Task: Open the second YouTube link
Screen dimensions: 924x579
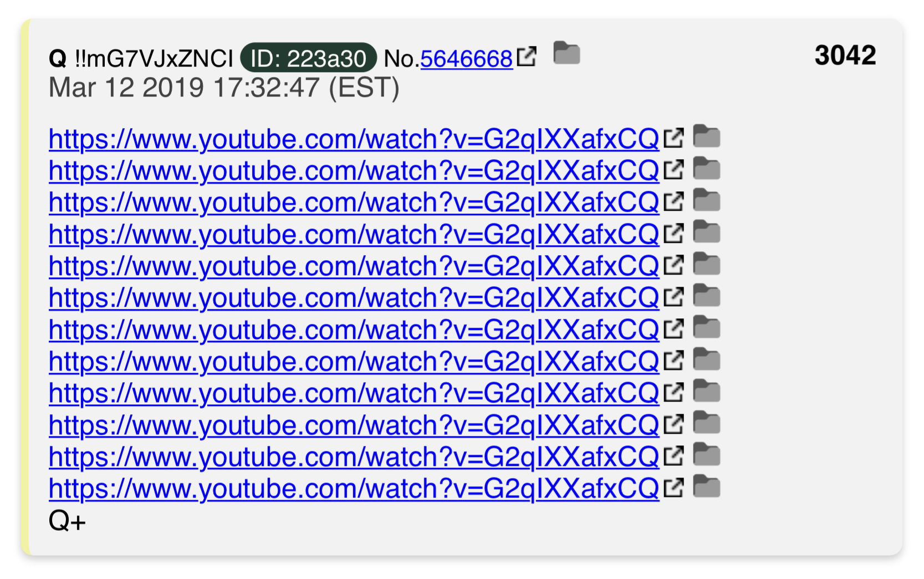Action: 354,170
